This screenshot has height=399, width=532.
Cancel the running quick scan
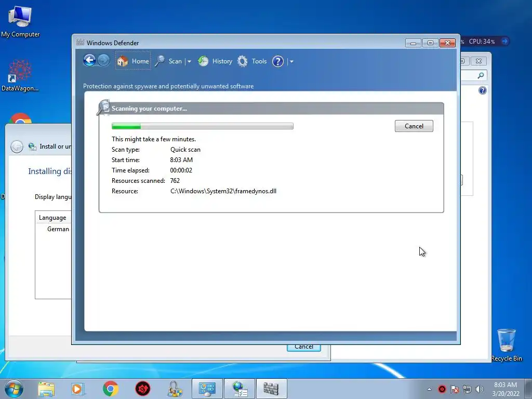coord(414,126)
